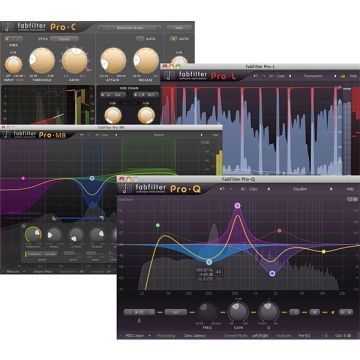The height and width of the screenshot is (360, 360).
Task: Toggle side chain L/R M/S switch in Pro-C
Action: click(146, 95)
